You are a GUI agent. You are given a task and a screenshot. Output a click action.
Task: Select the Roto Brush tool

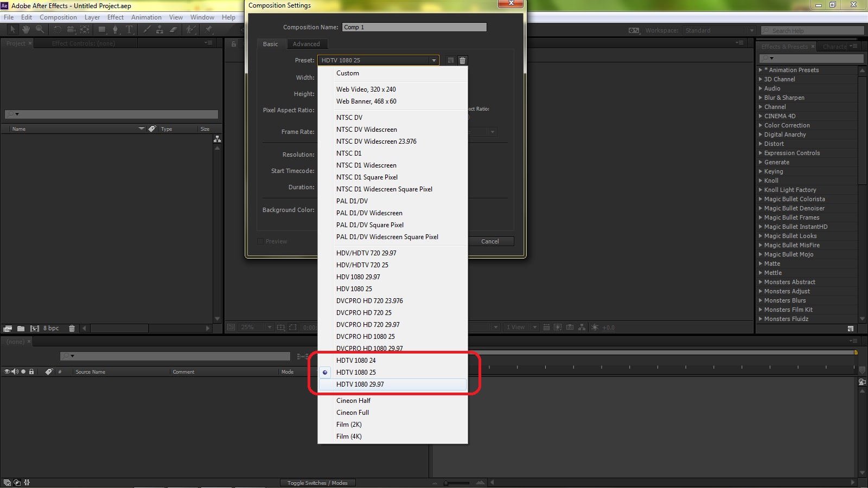tap(190, 30)
